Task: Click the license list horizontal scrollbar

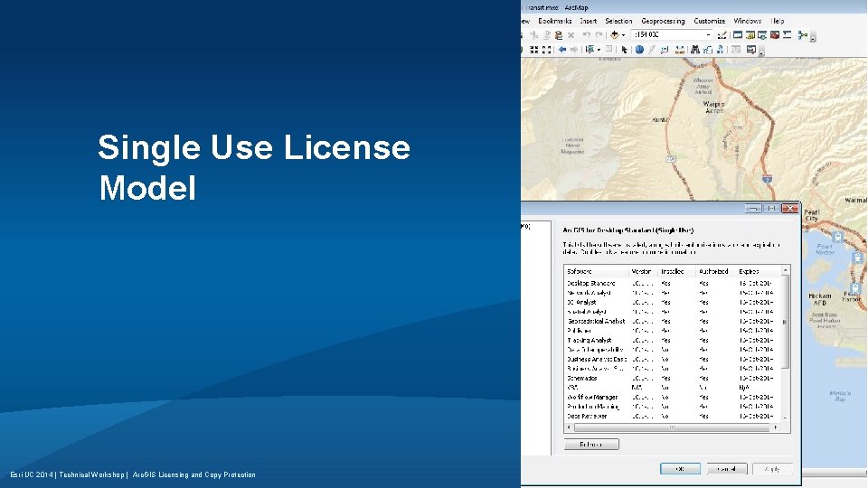Action: (672, 427)
